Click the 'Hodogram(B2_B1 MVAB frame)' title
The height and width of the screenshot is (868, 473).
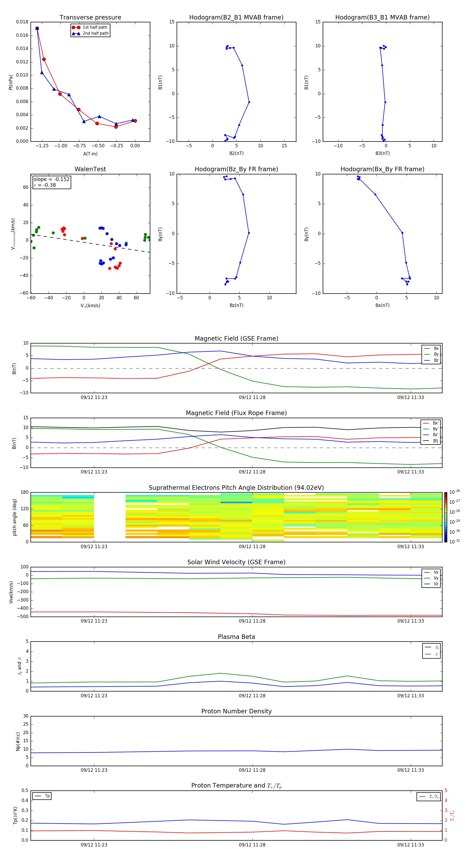pos(236,18)
